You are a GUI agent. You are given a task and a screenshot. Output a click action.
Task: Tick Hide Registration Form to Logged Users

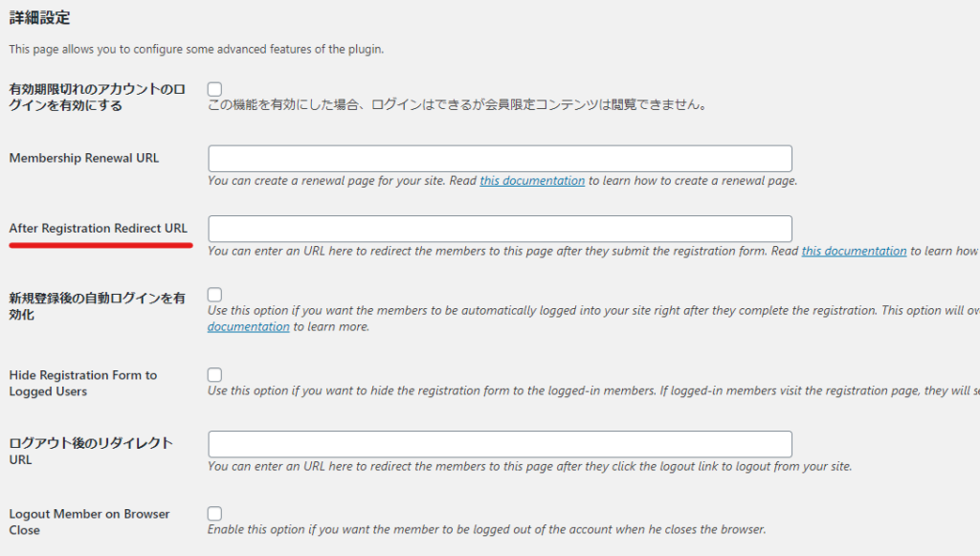(214, 375)
